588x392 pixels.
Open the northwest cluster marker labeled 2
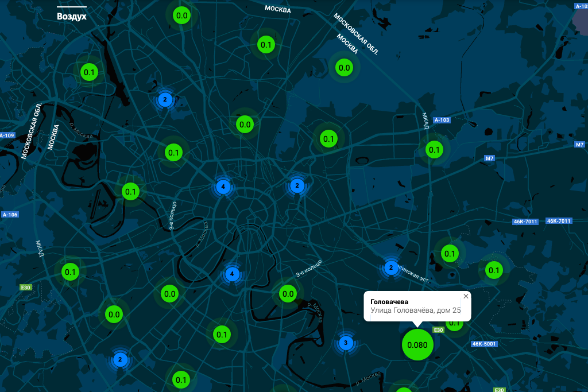(x=165, y=100)
